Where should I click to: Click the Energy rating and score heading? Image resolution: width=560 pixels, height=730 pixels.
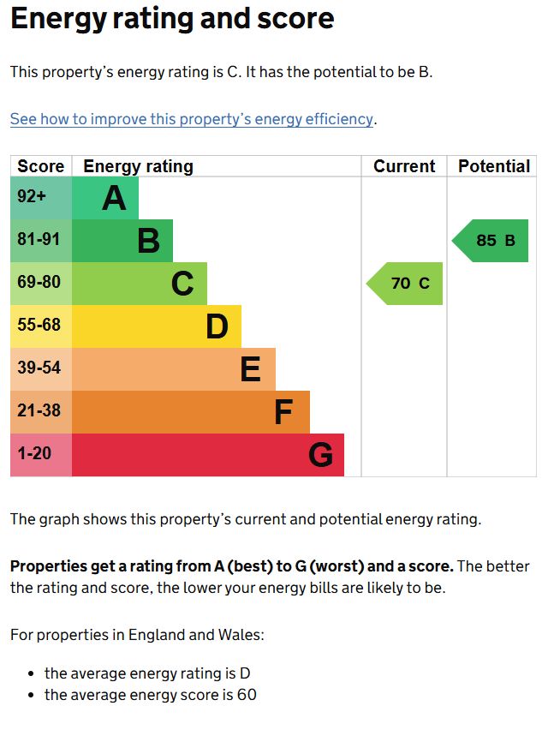(x=172, y=19)
